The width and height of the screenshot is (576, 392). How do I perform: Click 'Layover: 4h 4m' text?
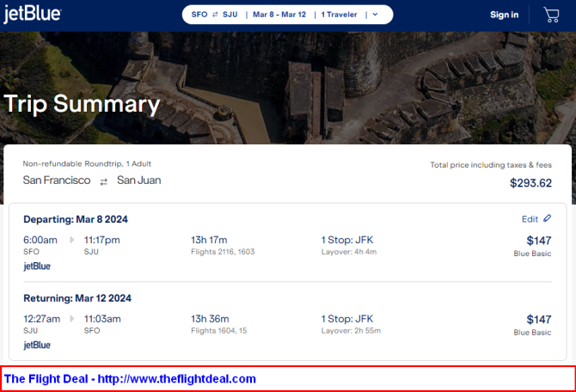pos(349,252)
